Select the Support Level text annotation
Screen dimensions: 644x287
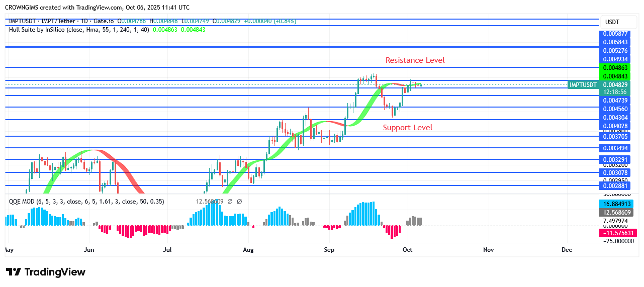pos(408,128)
